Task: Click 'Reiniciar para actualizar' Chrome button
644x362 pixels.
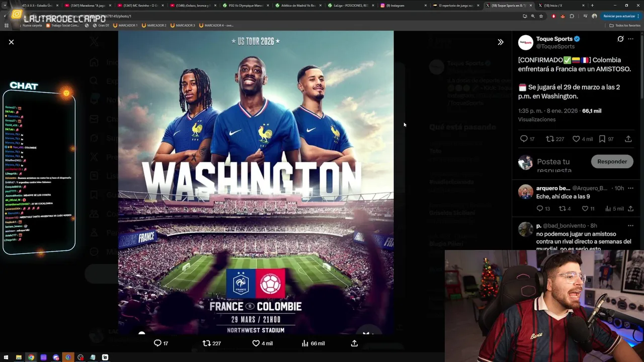Action: click(x=621, y=16)
